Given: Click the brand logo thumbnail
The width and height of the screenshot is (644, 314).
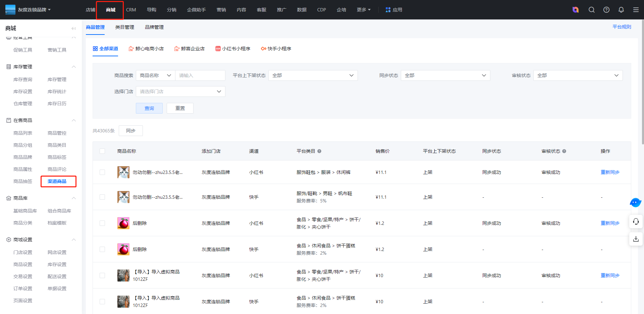Looking at the screenshot, I should click(x=10, y=10).
